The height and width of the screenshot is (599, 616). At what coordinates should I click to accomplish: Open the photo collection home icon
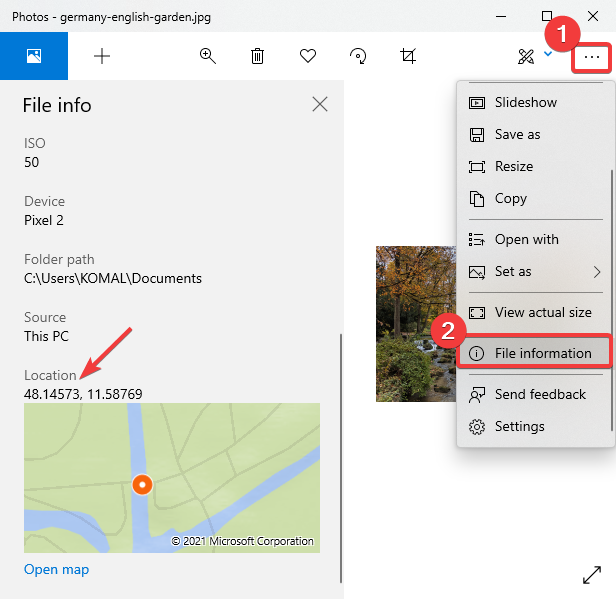click(x=34, y=56)
